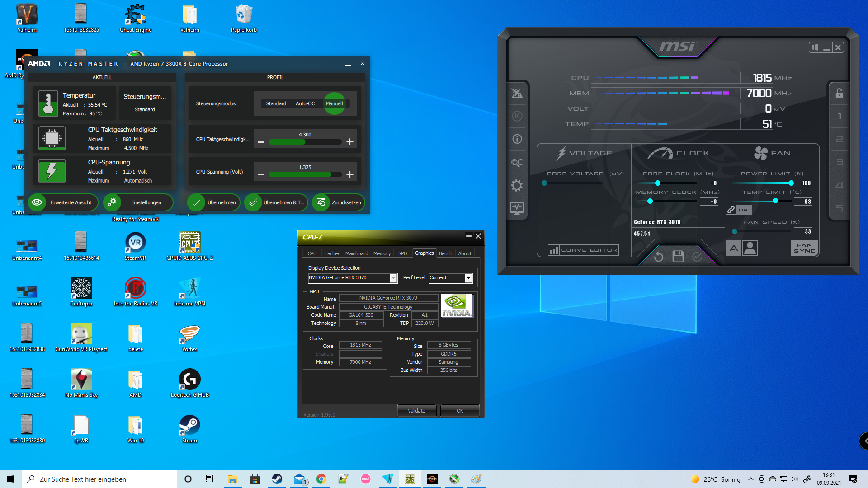This screenshot has height=488, width=868.
Task: Select Manuell control mode
Action: coord(334,103)
